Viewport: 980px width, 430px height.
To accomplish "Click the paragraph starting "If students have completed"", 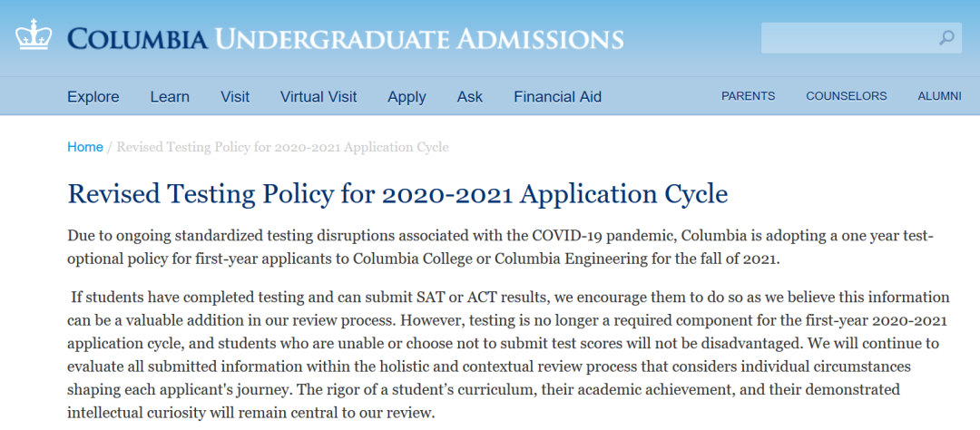I will [508, 354].
